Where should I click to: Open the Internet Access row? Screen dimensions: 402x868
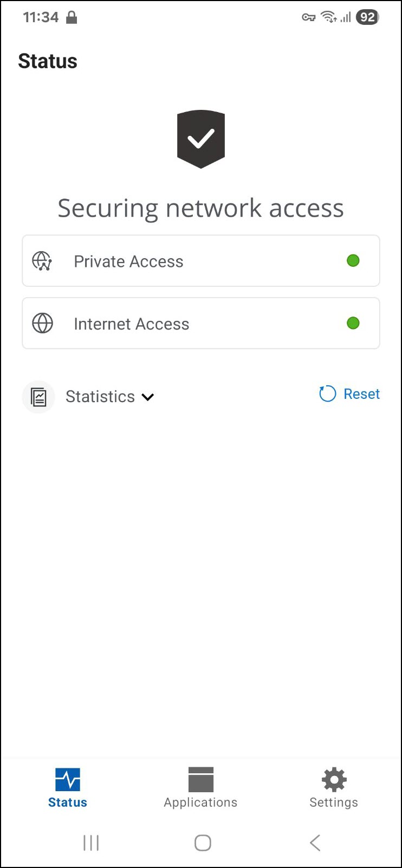pyautogui.click(x=200, y=324)
